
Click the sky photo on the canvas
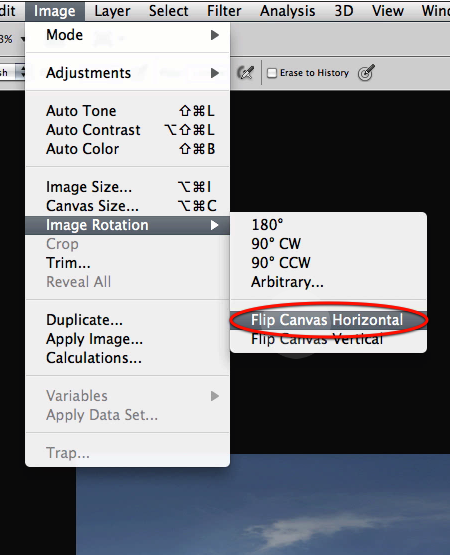pos(263,504)
